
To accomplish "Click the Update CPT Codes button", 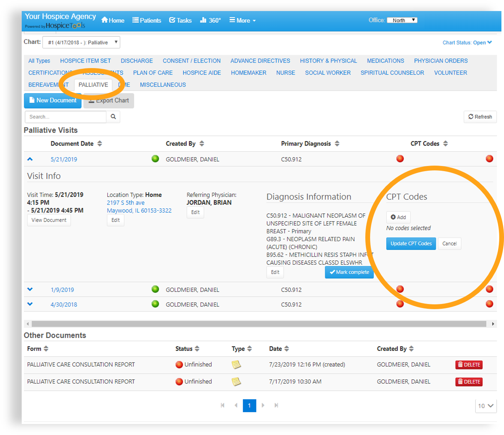I will [411, 244].
